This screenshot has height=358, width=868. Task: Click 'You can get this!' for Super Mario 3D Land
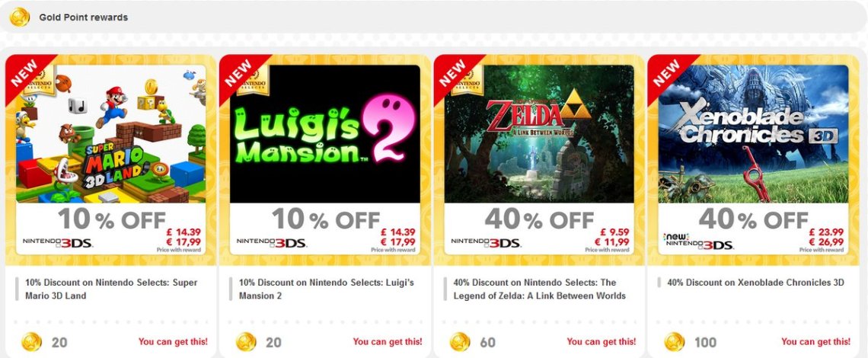click(x=173, y=342)
